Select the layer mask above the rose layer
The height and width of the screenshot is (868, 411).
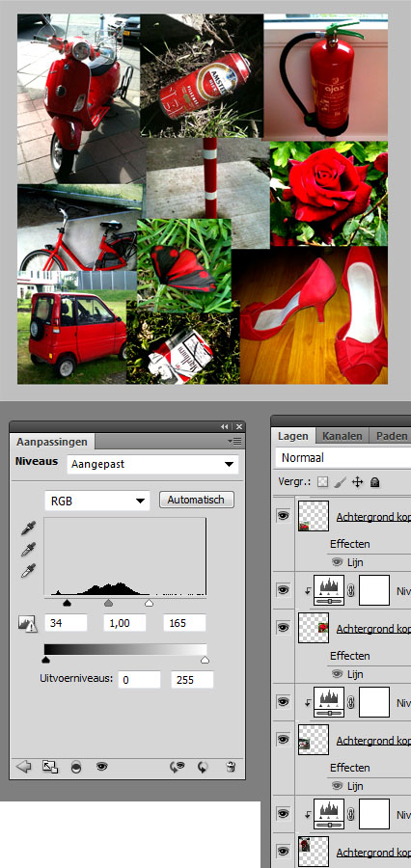374,590
